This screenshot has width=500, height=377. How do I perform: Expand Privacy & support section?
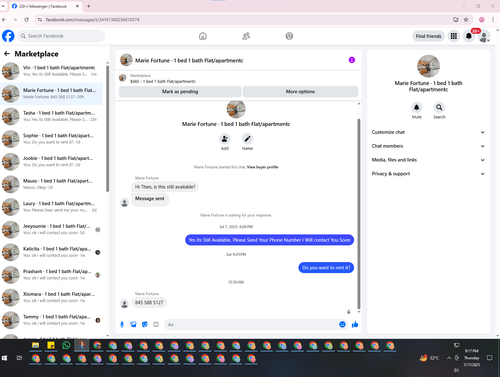point(428,174)
